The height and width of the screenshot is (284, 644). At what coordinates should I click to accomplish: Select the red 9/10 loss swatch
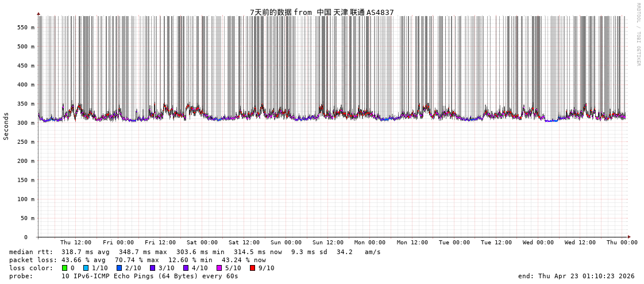pos(252,268)
